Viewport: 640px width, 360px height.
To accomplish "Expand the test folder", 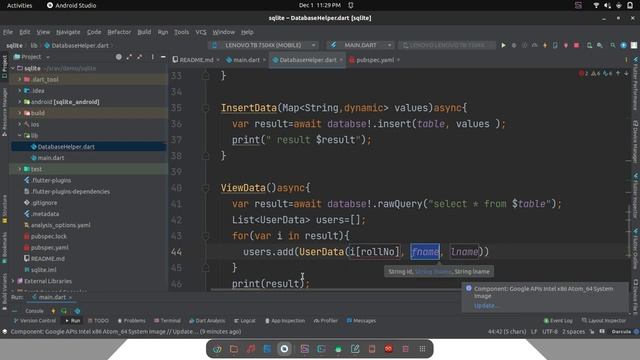I will coord(19,169).
